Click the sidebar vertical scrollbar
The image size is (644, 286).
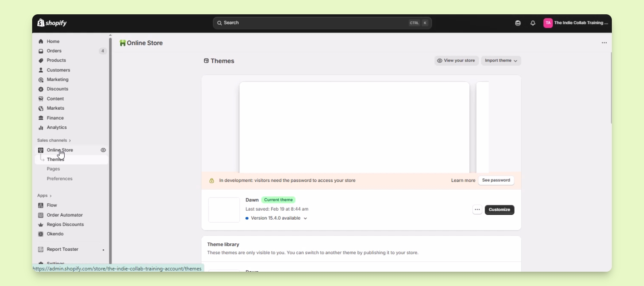coord(110,151)
